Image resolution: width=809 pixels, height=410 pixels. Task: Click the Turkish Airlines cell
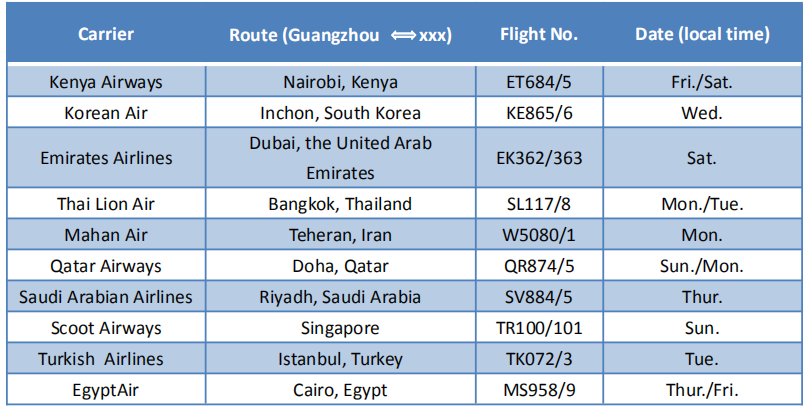pos(106,359)
